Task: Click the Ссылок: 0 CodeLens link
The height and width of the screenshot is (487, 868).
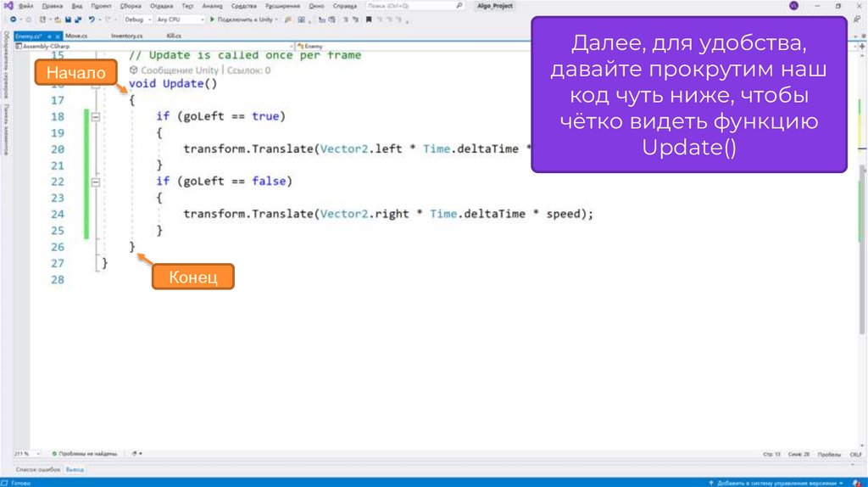Action: pyautogui.click(x=248, y=70)
